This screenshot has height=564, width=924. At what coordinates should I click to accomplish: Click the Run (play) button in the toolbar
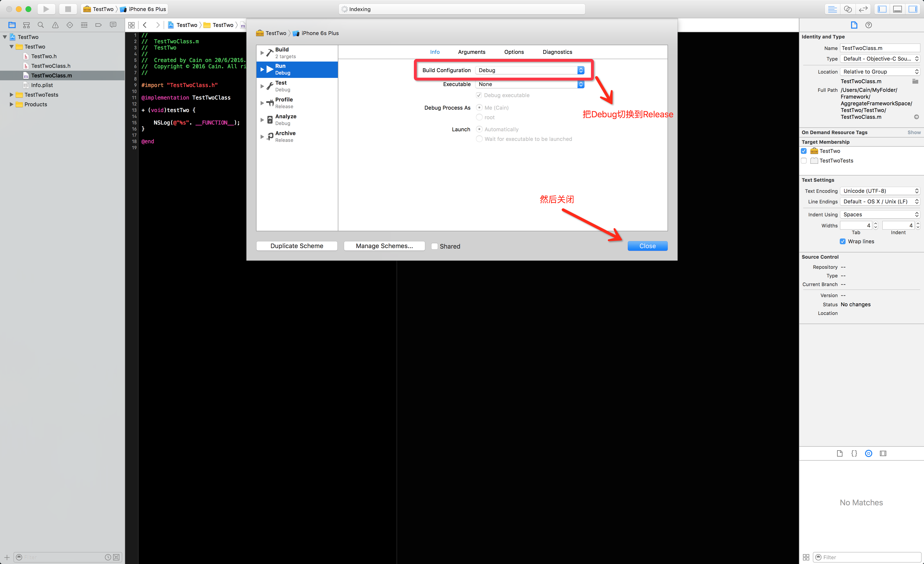(46, 9)
